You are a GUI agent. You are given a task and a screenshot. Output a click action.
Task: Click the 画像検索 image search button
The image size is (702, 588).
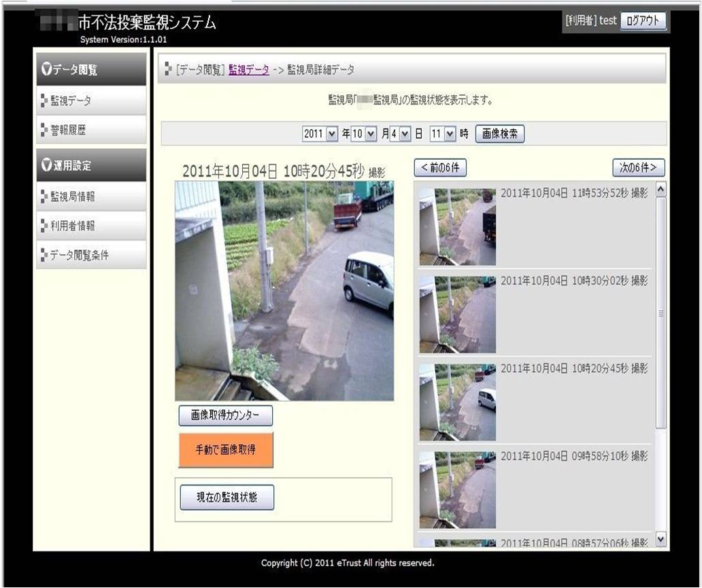[500, 134]
